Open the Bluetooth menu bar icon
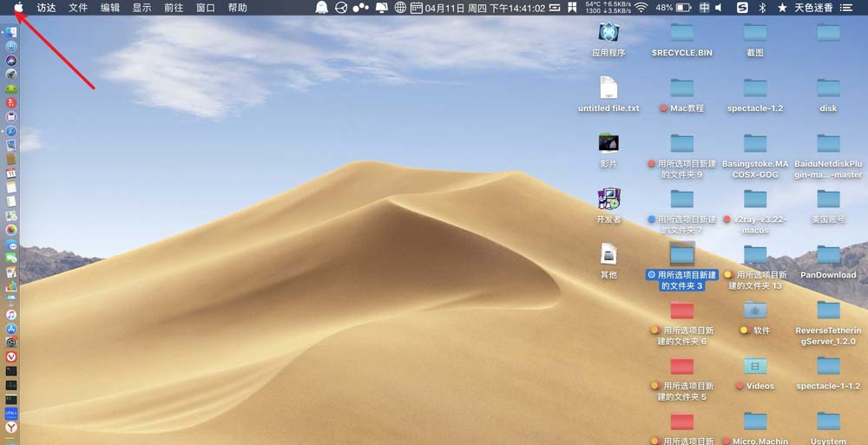Screen dimensions: 868x445 click(762, 8)
